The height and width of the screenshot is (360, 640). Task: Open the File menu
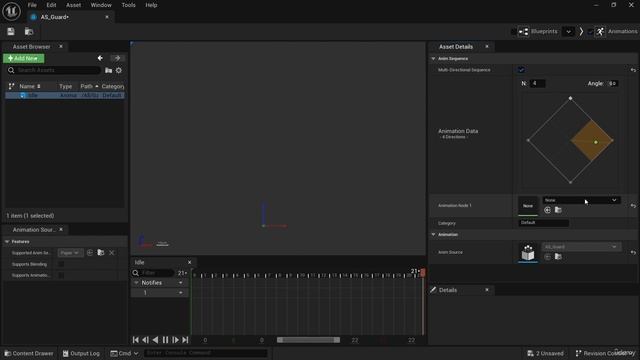32,5
